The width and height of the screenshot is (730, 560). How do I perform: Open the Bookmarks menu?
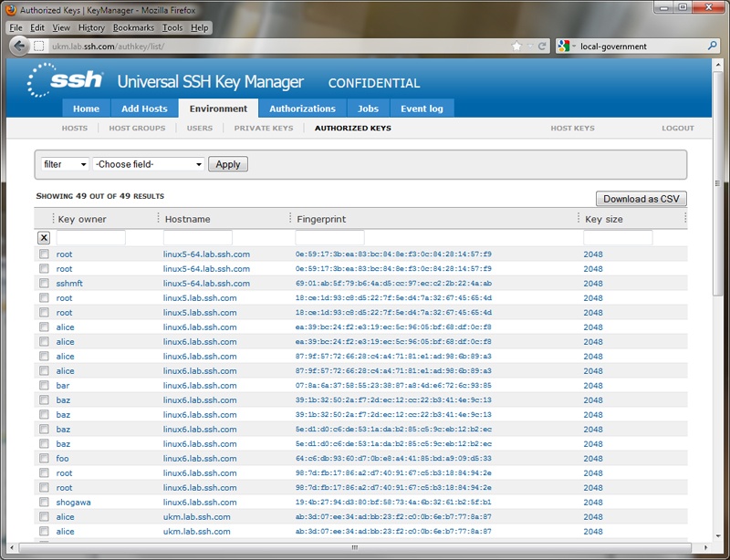tap(133, 28)
